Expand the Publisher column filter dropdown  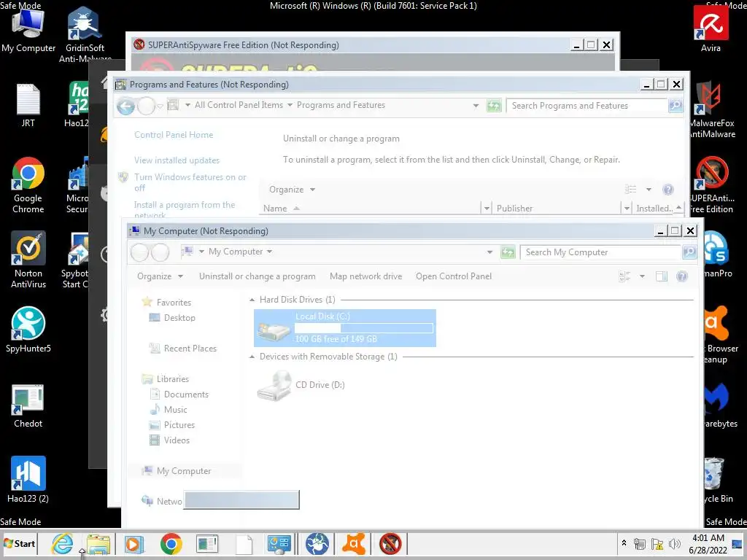pyautogui.click(x=627, y=208)
